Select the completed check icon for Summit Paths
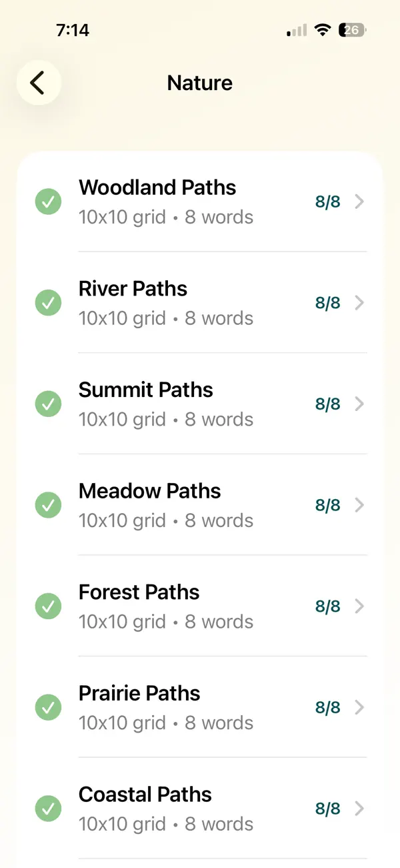Screen dimensions: 400x868 point(48,404)
